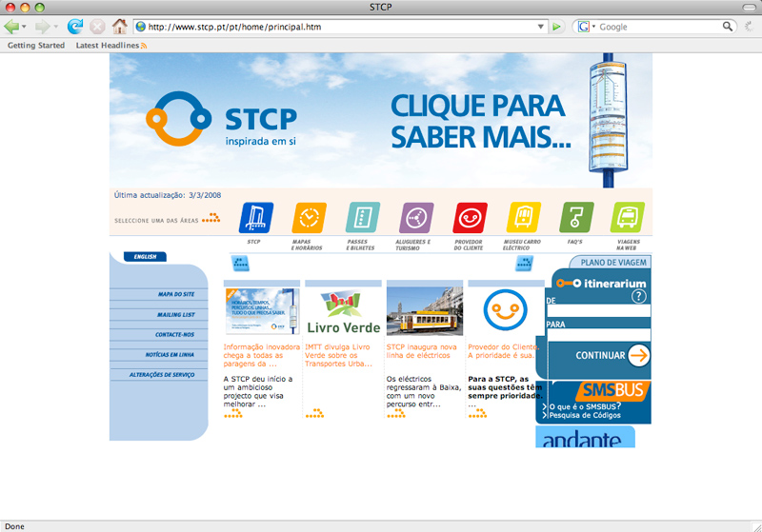Screen dimensions: 762x532
Task: Open the blue STCP area icon
Action: (256, 217)
